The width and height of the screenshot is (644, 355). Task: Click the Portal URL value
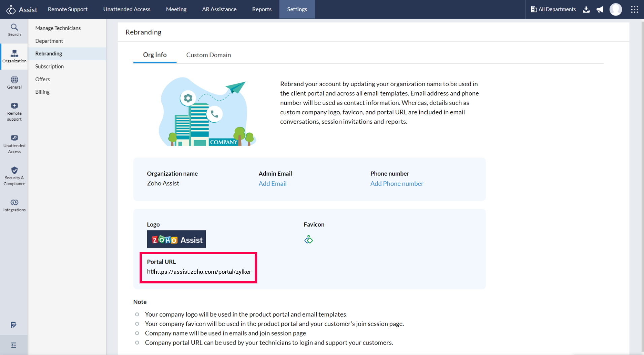(x=199, y=272)
